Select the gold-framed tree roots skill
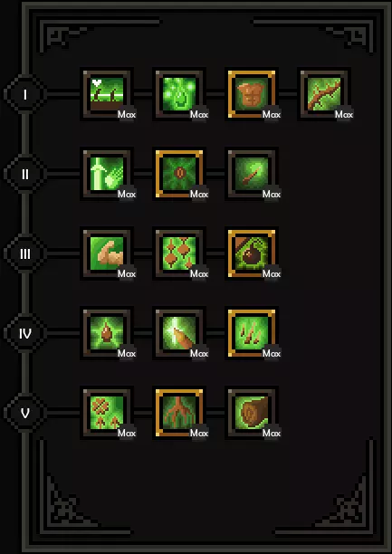 click(x=179, y=413)
